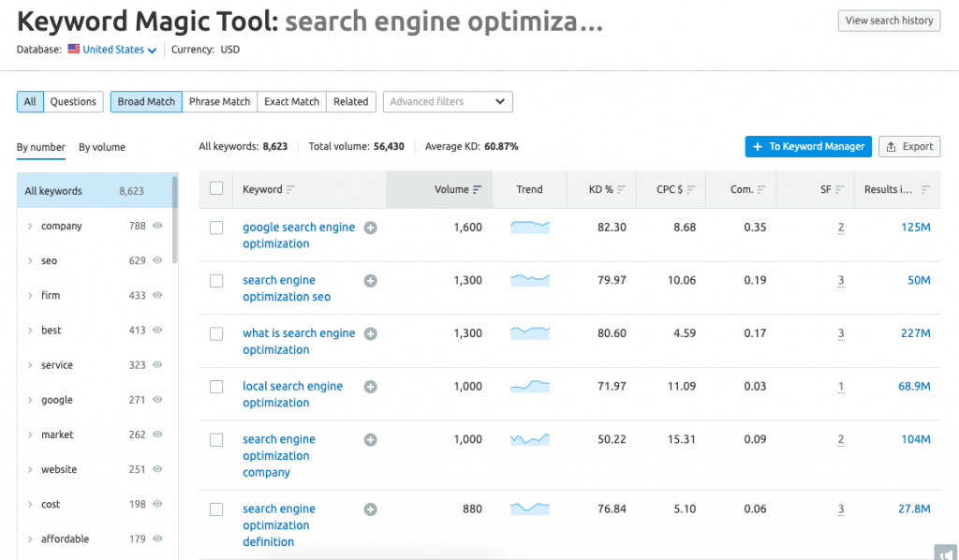Viewport: 959px width, 560px height.
Task: Open 68.9M results link
Action: pos(914,387)
